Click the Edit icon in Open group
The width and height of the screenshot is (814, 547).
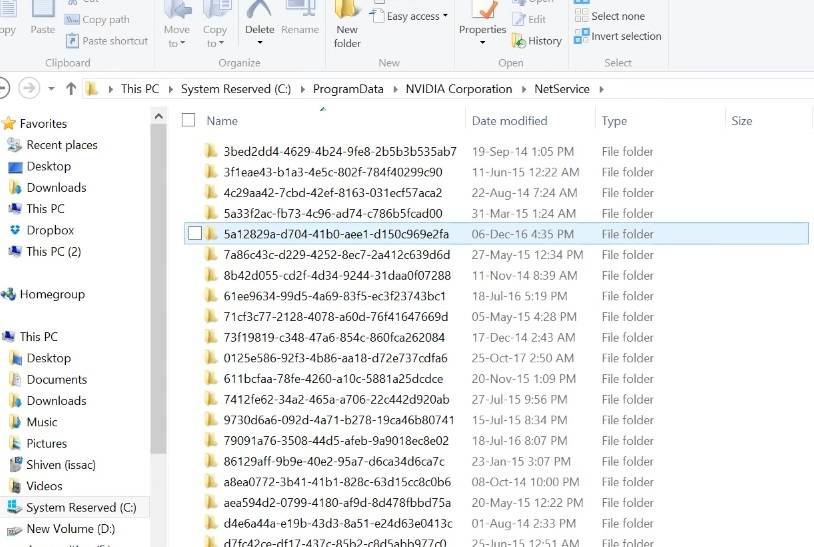pyautogui.click(x=519, y=19)
